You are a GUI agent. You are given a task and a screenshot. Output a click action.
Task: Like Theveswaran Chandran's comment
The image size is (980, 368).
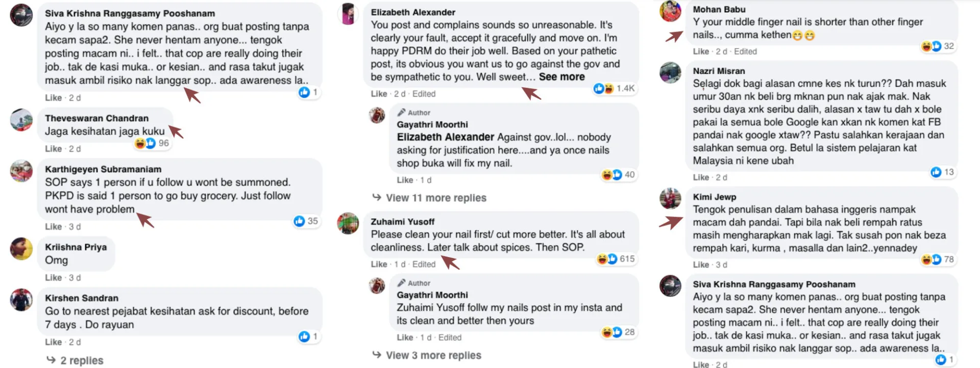53,149
